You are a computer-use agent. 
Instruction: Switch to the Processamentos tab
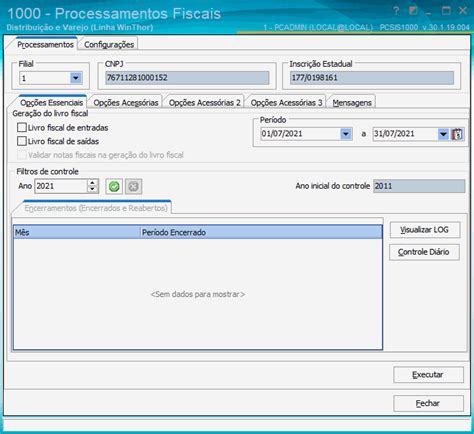coord(45,44)
